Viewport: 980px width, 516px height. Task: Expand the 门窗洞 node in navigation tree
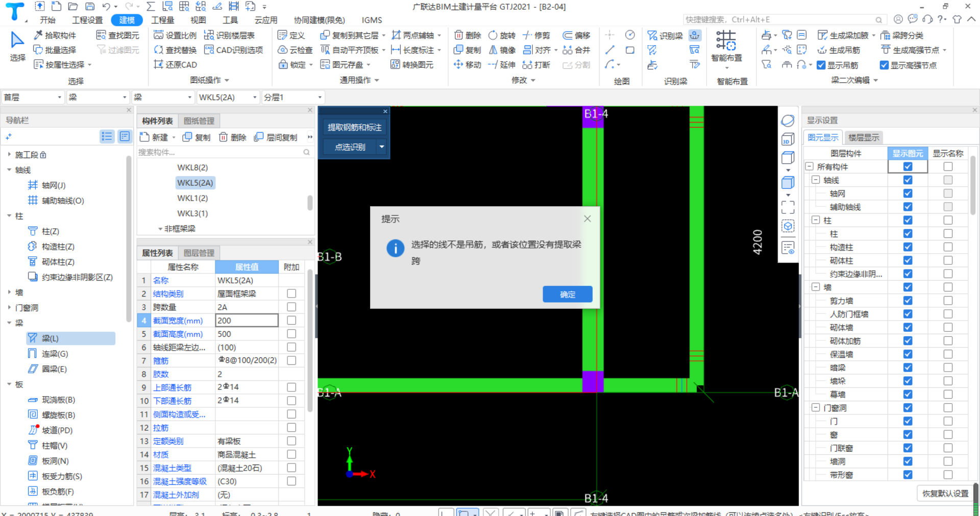click(9, 308)
